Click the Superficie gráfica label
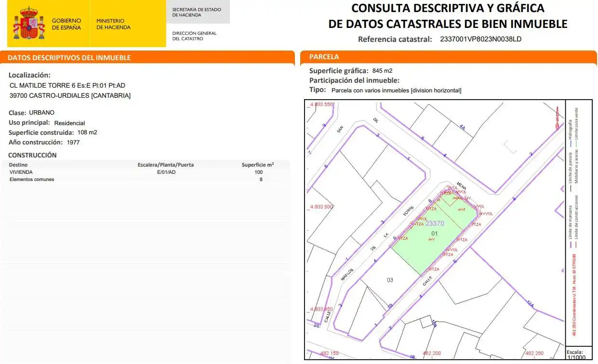Viewport: 598px width, 364px height. [x=339, y=71]
